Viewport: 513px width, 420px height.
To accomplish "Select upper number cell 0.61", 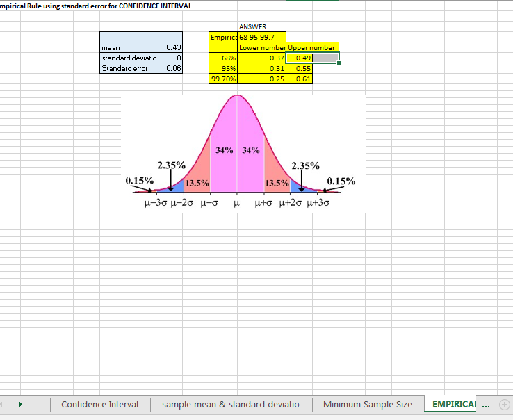I will point(299,79).
